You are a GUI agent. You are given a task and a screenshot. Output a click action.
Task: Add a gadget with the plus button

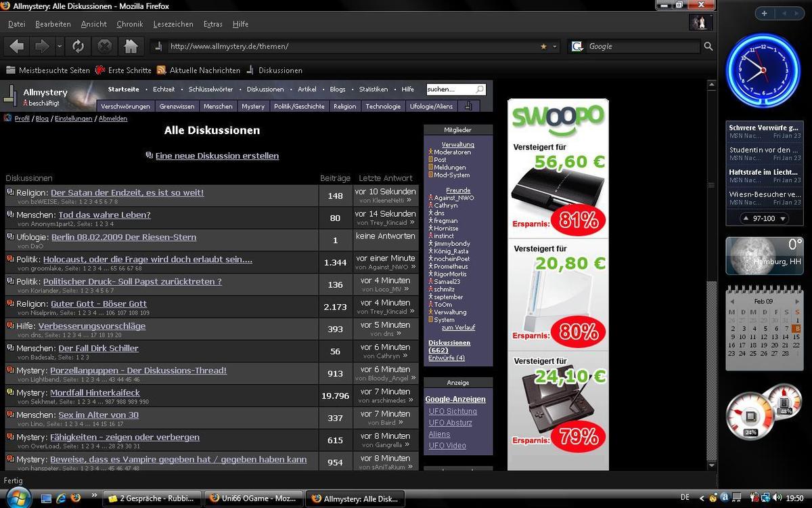(x=764, y=13)
